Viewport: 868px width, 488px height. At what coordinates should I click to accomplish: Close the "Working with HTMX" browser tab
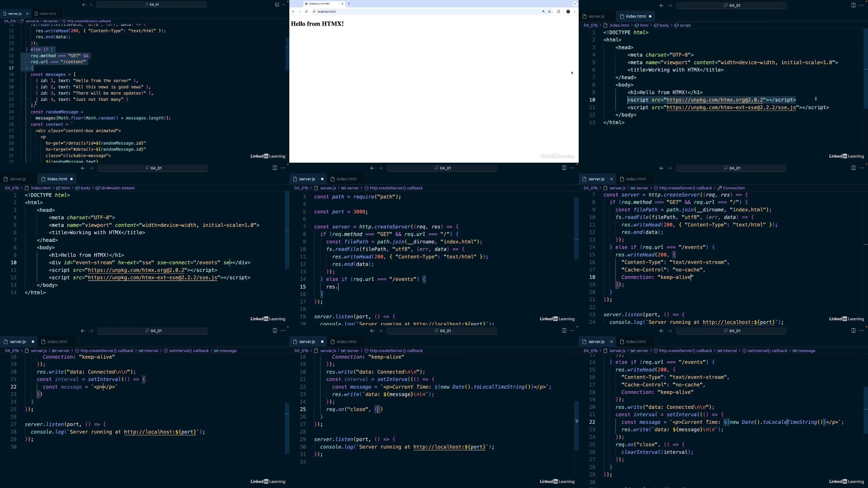342,3
